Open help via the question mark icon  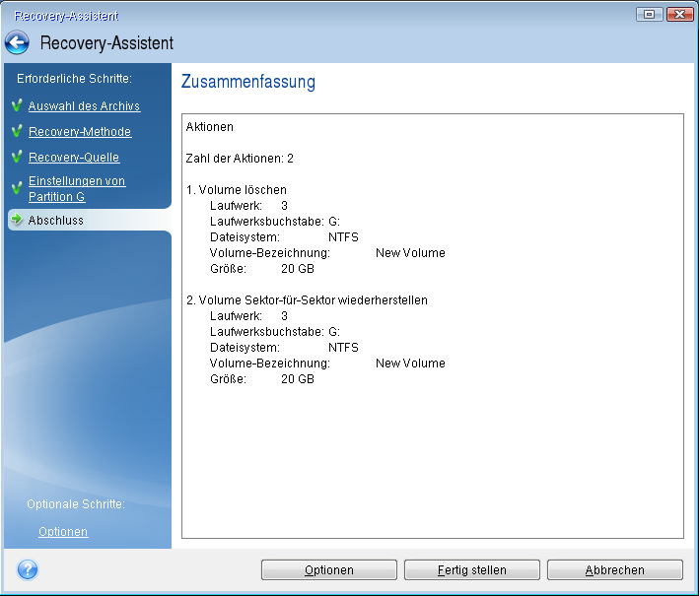point(28,569)
